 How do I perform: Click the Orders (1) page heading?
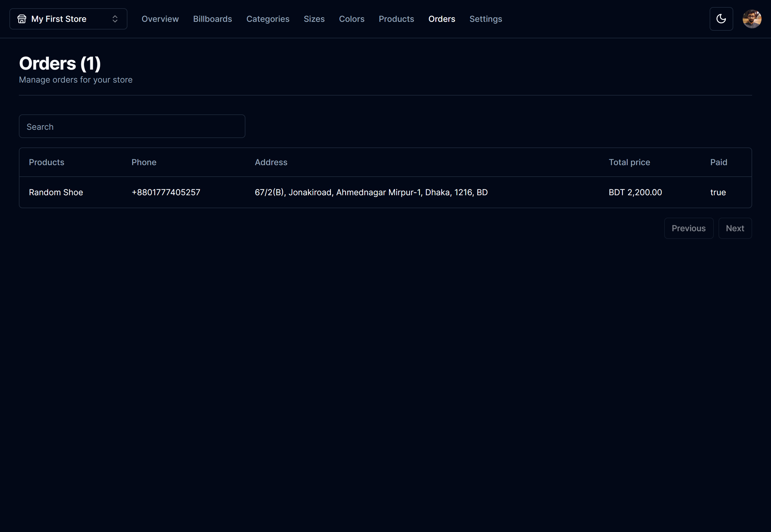[x=60, y=63]
